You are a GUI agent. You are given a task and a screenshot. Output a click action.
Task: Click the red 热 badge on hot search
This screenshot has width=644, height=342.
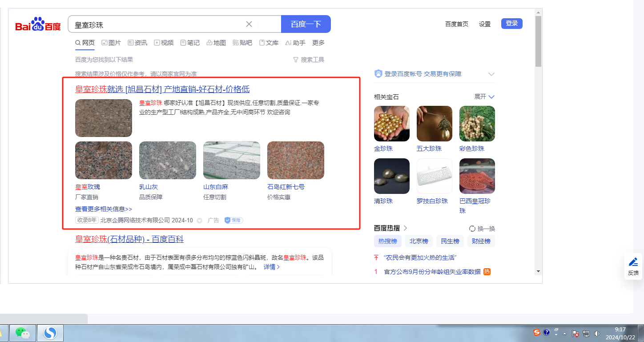(487, 272)
